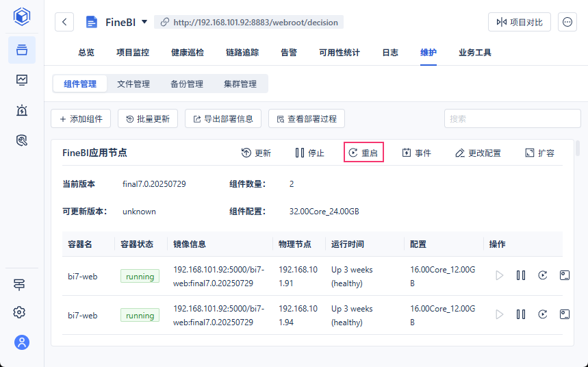Click the 项目对比 button
This screenshot has height=367, width=588.
point(520,22)
